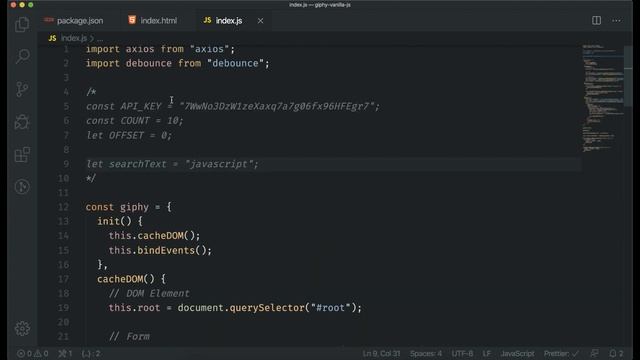
Task: Open the Explorer view in activity bar
Action: coord(22,24)
